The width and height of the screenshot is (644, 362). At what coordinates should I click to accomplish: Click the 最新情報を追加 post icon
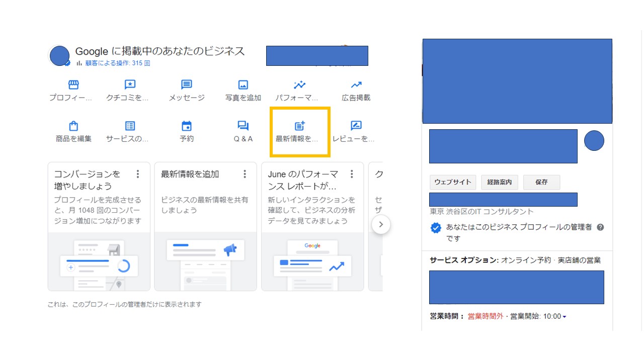click(x=300, y=126)
